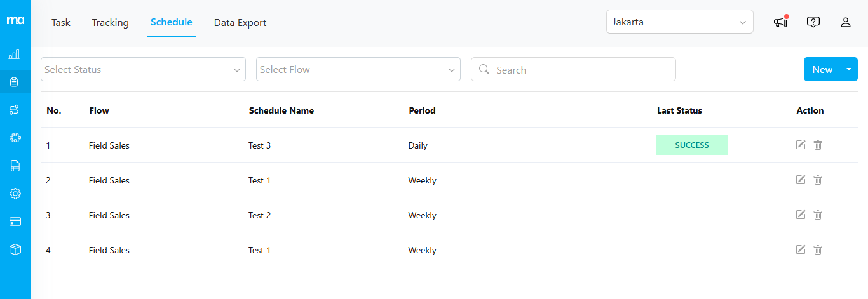Image resolution: width=868 pixels, height=299 pixels.
Task: Open the user profile icon
Action: pos(845,22)
